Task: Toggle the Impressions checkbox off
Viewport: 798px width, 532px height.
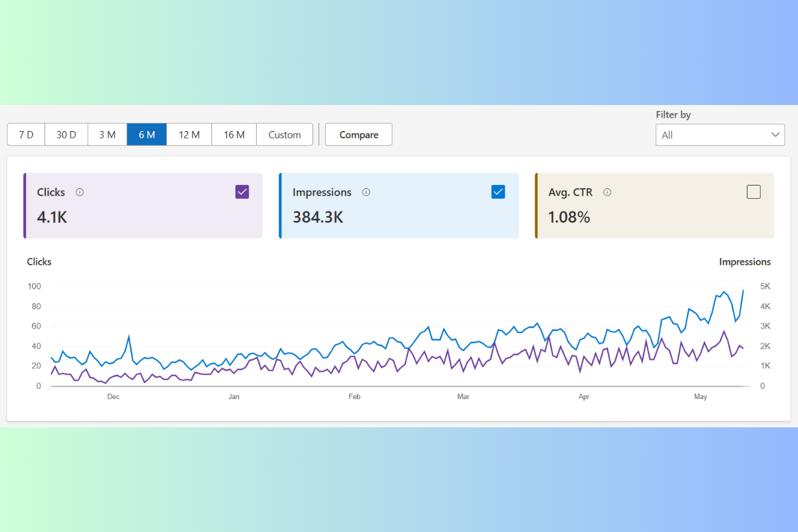Action: [x=498, y=192]
